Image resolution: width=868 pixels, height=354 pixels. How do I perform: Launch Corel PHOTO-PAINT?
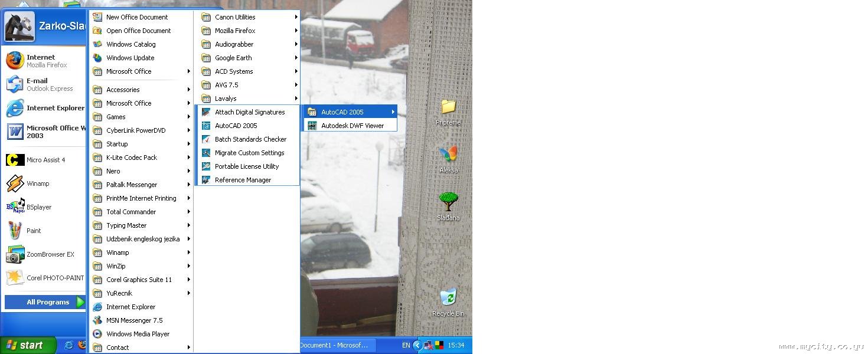click(45, 278)
